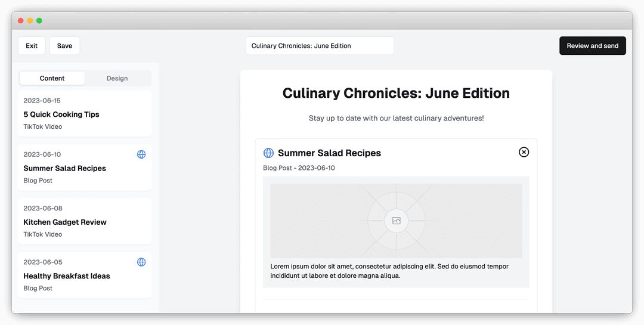Screen dimensions: 644x325
Task: Remove Summer Salad Recipes block with X icon
Action: click(524, 152)
